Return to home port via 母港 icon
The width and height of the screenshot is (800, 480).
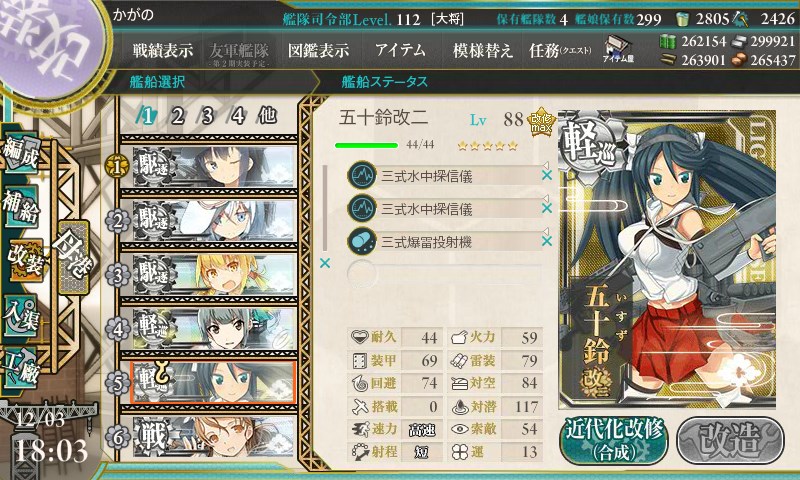coord(73,257)
